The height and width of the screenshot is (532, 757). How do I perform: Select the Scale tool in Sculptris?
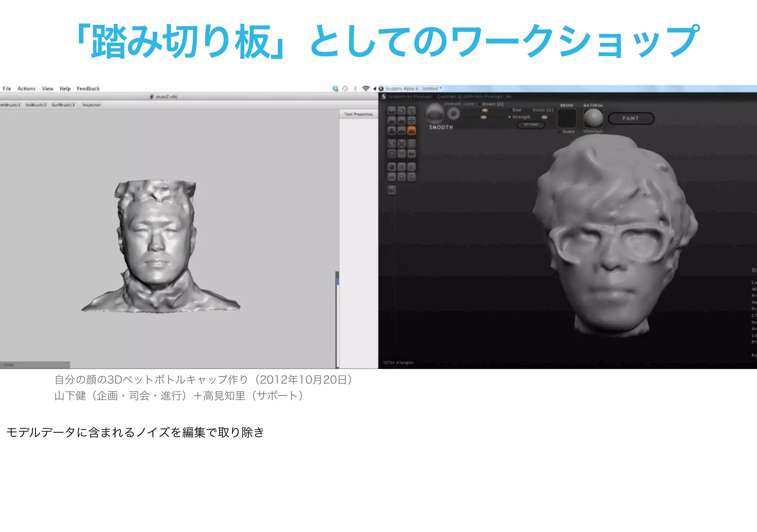tap(411, 111)
